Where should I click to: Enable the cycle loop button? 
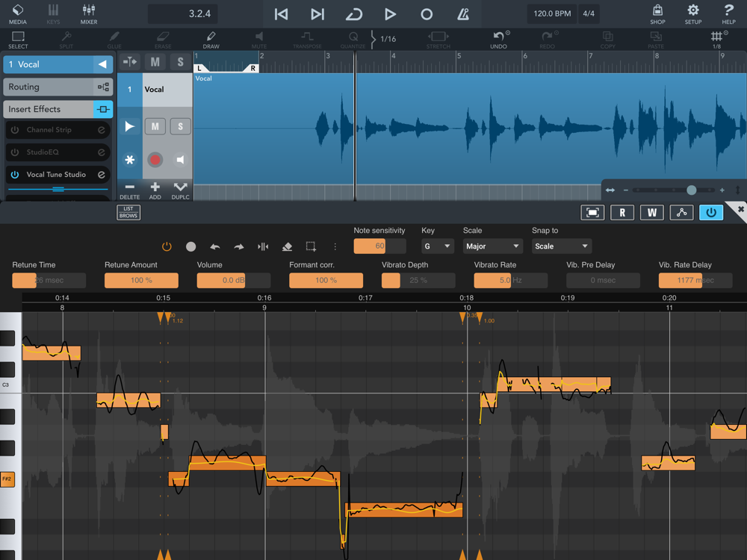(x=354, y=14)
